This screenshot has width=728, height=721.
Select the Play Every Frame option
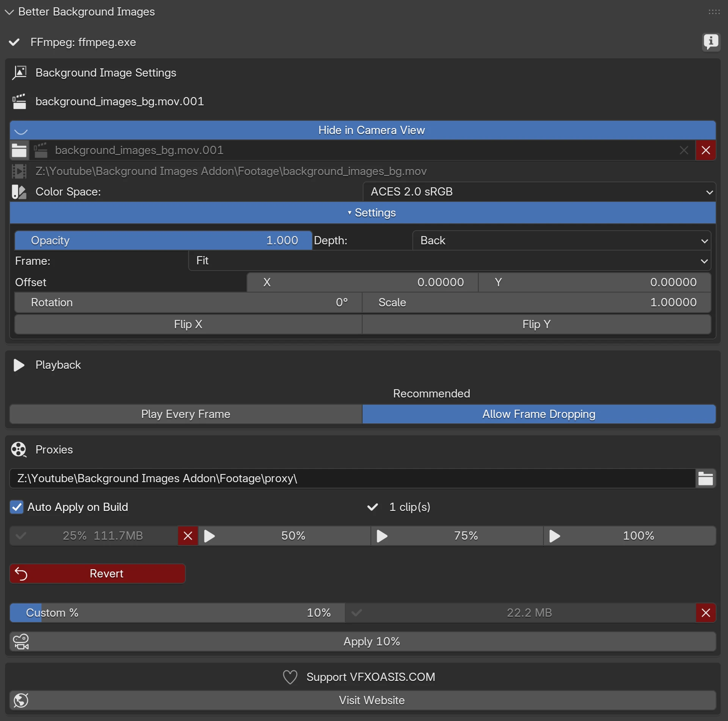(x=186, y=414)
